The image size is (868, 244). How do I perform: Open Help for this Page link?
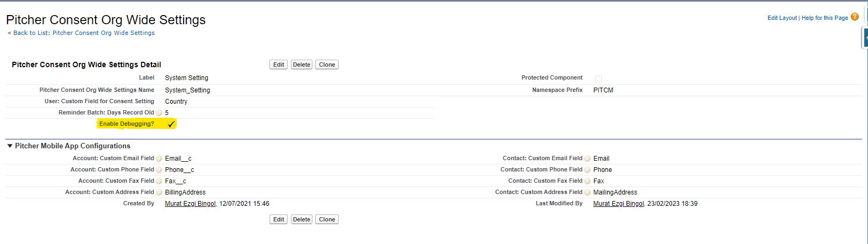click(825, 18)
